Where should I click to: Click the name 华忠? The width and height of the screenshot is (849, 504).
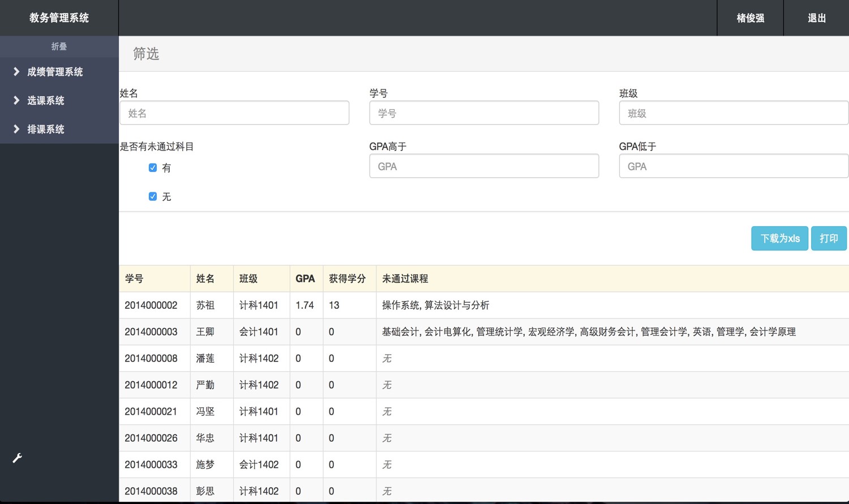click(205, 438)
